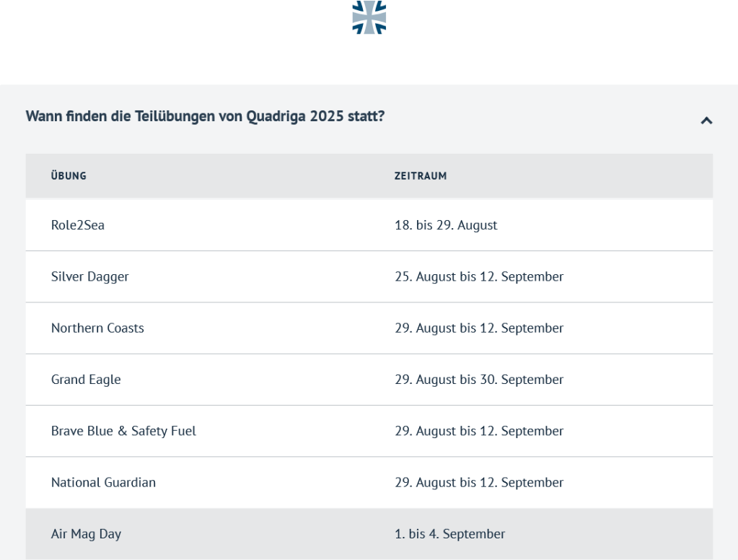
Task: Collapse the Quadriga 2025 accordion chevron
Action: tap(706, 121)
